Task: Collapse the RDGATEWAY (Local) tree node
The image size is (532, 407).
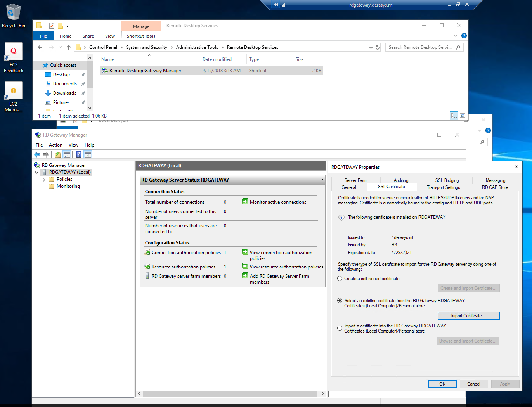Action: point(37,172)
